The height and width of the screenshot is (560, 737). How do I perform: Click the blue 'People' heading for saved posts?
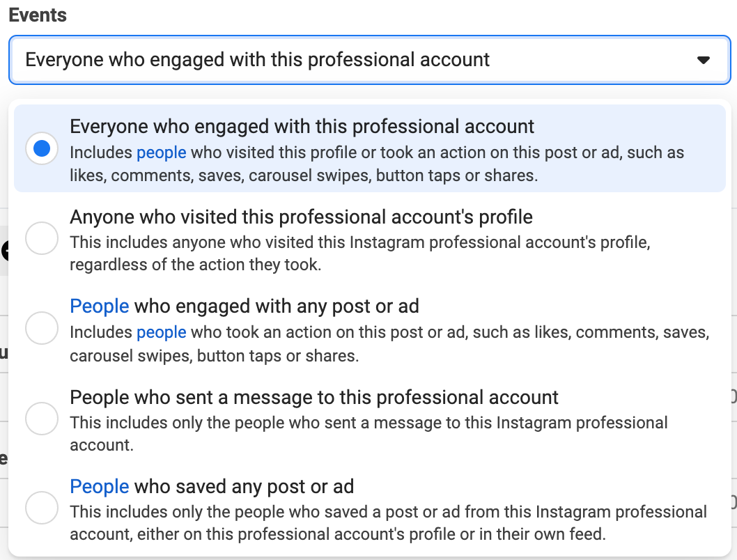[98, 486]
